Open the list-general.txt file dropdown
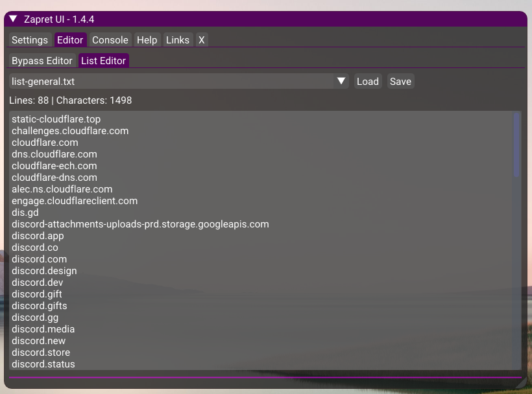The width and height of the screenshot is (532, 394). pos(179,81)
